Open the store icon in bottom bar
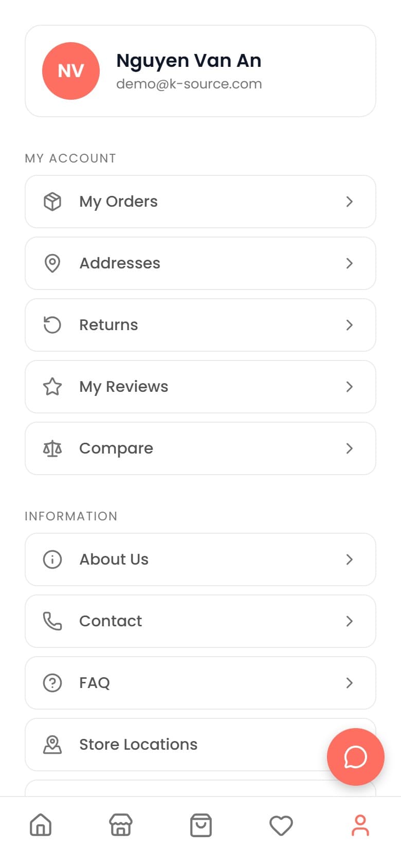Screen dimensions: 401x868 [121, 825]
